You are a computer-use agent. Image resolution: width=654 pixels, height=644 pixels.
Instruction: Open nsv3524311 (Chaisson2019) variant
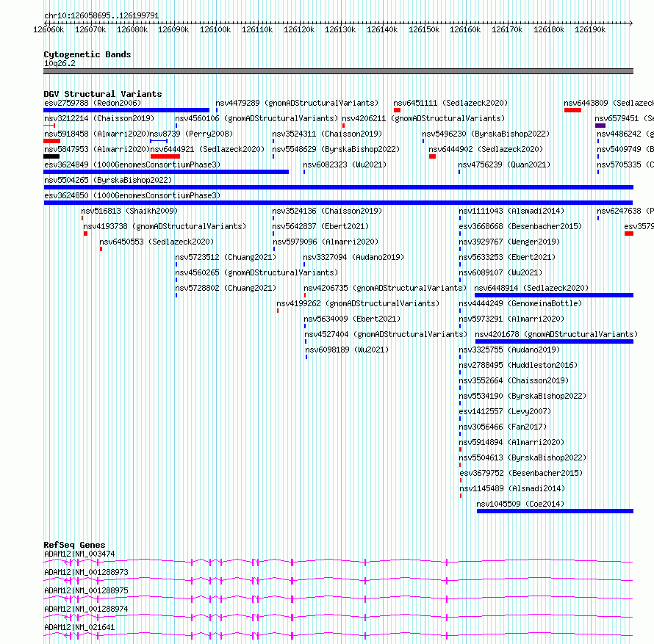coord(327,134)
